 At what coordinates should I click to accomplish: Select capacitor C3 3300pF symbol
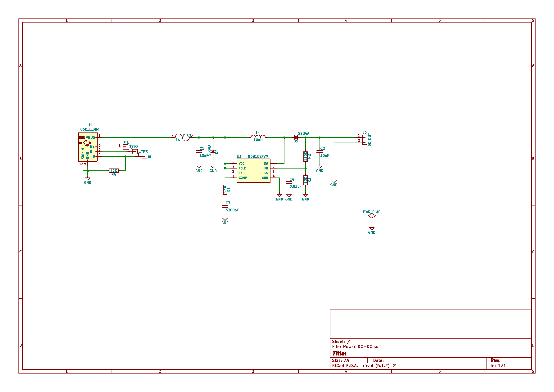pyautogui.click(x=225, y=206)
